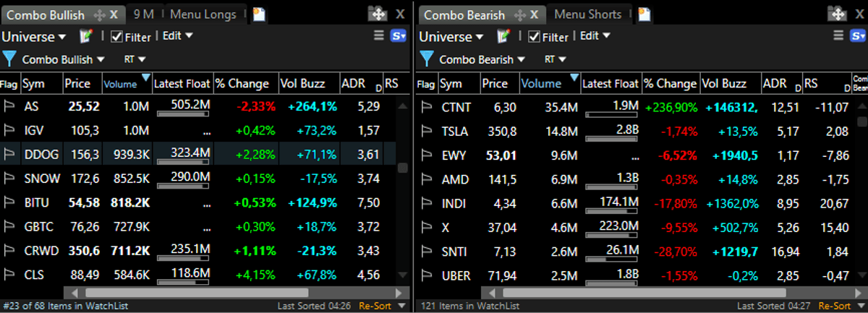Open the RT timeframe dropdown in bullish panel
The width and height of the screenshot is (868, 313).
pos(135,59)
